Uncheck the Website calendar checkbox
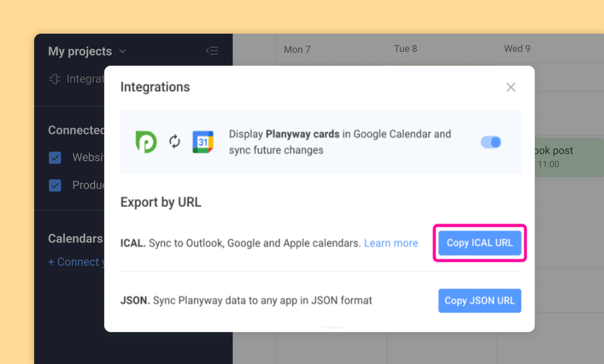Screen dimensions: 604x364 pyautogui.click(x=55, y=157)
